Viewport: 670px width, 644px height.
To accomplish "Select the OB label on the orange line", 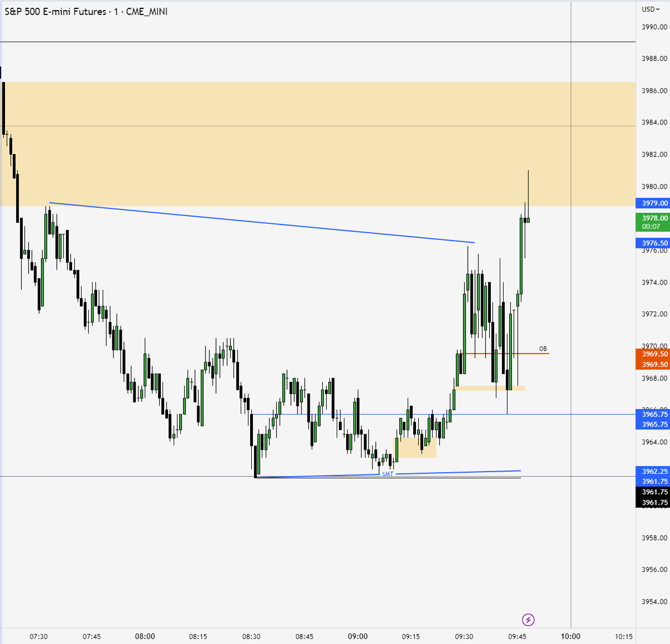I will [x=543, y=349].
